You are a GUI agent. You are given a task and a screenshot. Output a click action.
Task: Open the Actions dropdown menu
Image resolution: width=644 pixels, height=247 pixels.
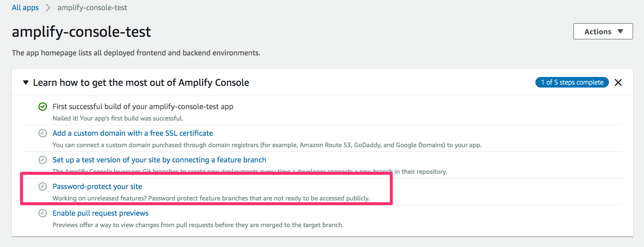tap(603, 31)
